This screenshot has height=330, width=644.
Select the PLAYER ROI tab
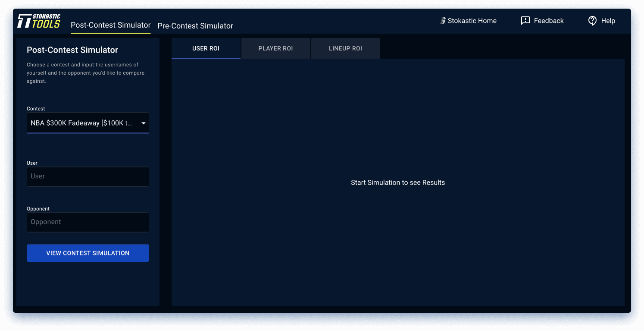[x=276, y=48]
